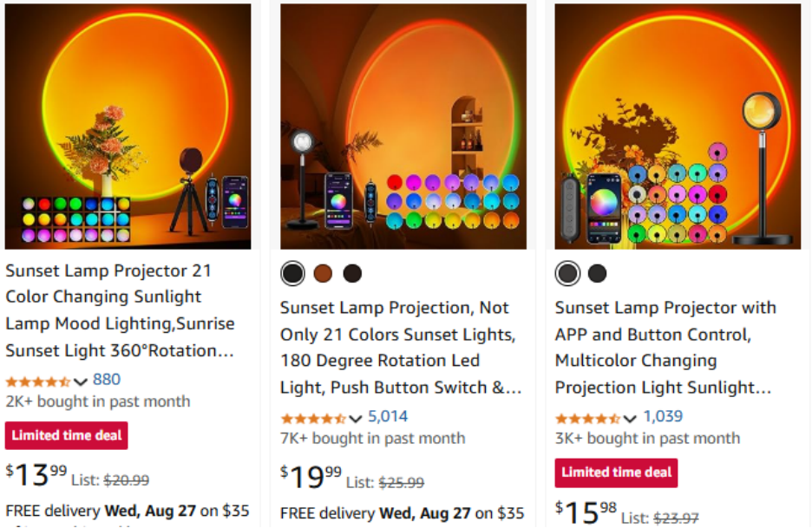Screen dimensions: 812x528
Task: Click the star rating of the 880-review lamp
Action: [x=37, y=381]
